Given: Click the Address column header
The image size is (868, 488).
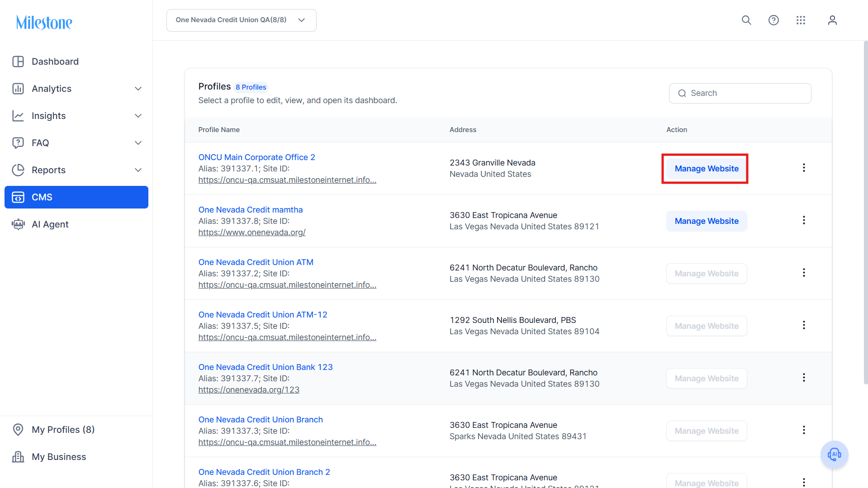Looking at the screenshot, I should pyautogui.click(x=463, y=130).
